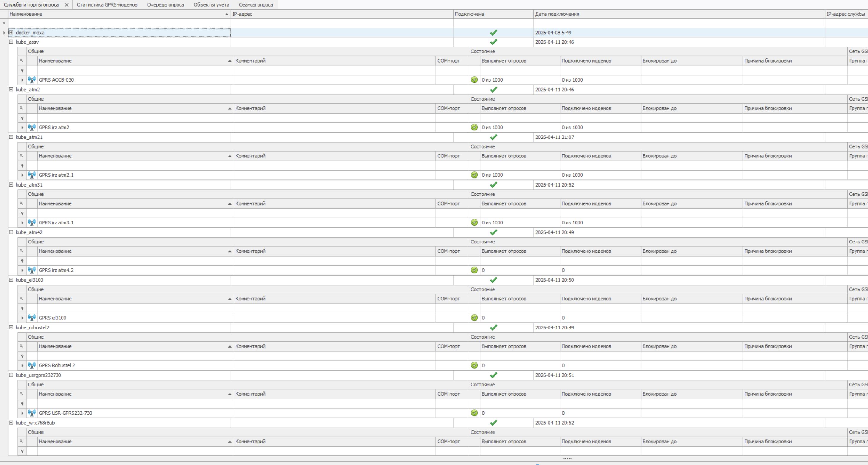Click the GPRS USR-GPRS232-730 antenna icon
The width and height of the screenshot is (868, 465).
pyautogui.click(x=32, y=413)
